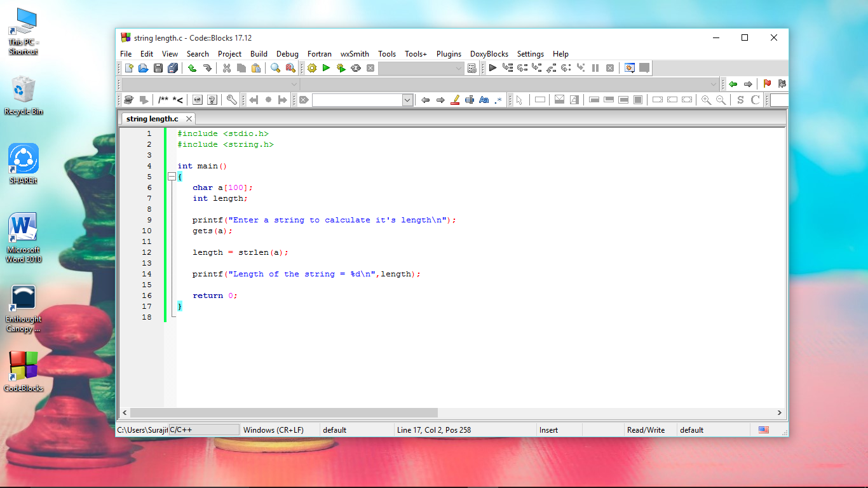Screen dimensions: 868x488
Task: Click the Stop Debugger icon
Action: click(x=610, y=67)
